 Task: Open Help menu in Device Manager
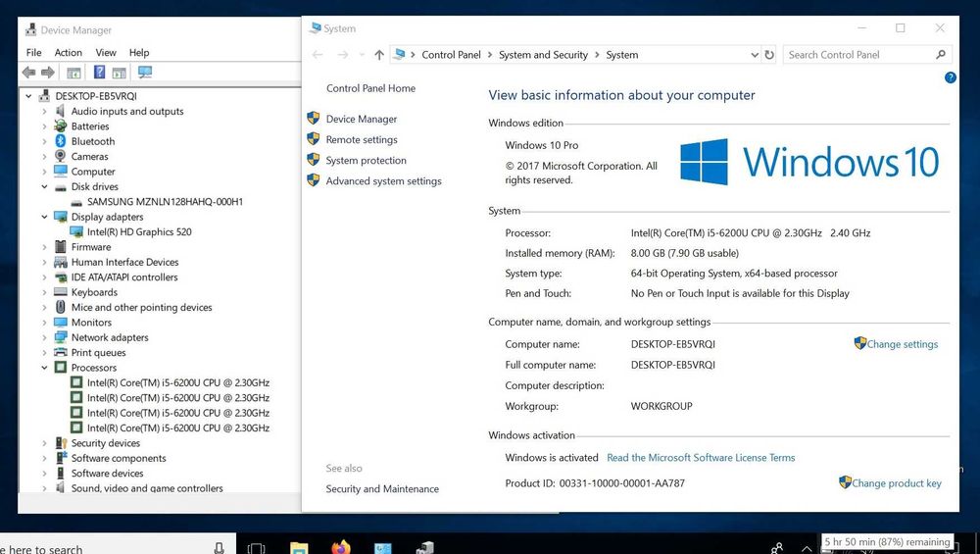pos(139,53)
